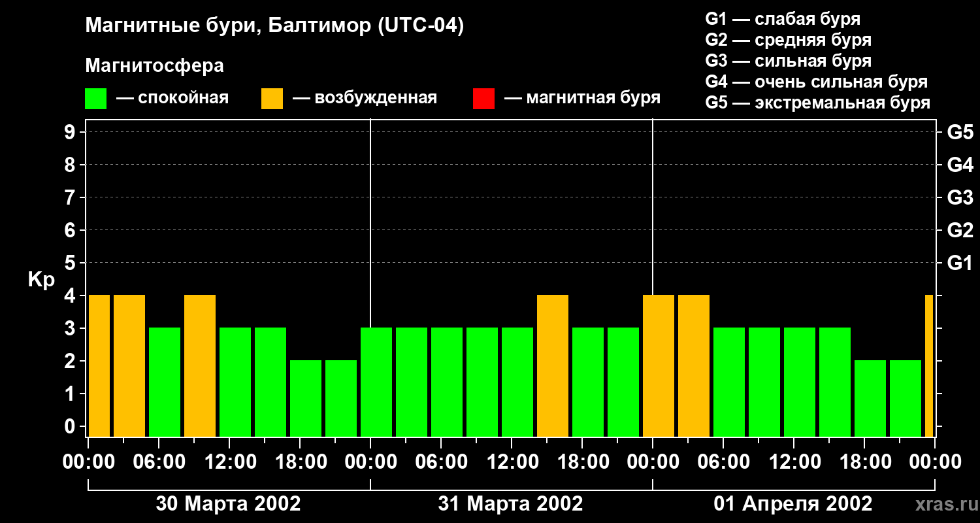
Task: Click the 06:00 time label under 01 April
Action: click(x=723, y=462)
